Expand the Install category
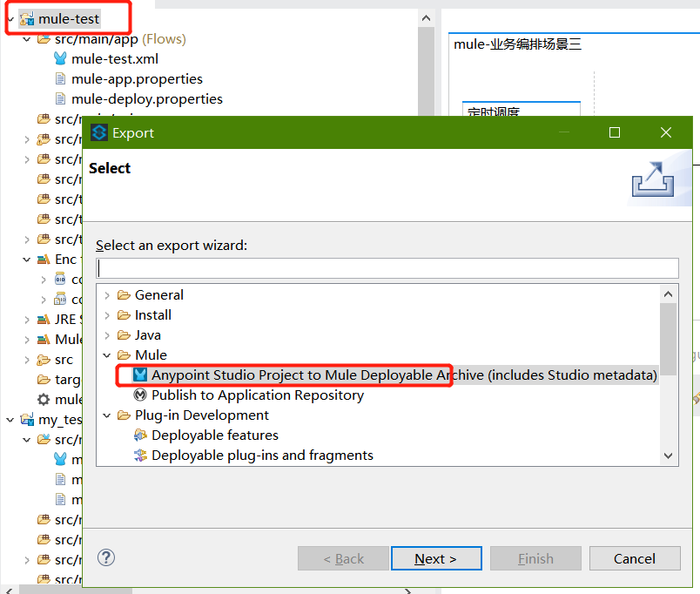Image resolution: width=700 pixels, height=594 pixels. pyautogui.click(x=107, y=315)
